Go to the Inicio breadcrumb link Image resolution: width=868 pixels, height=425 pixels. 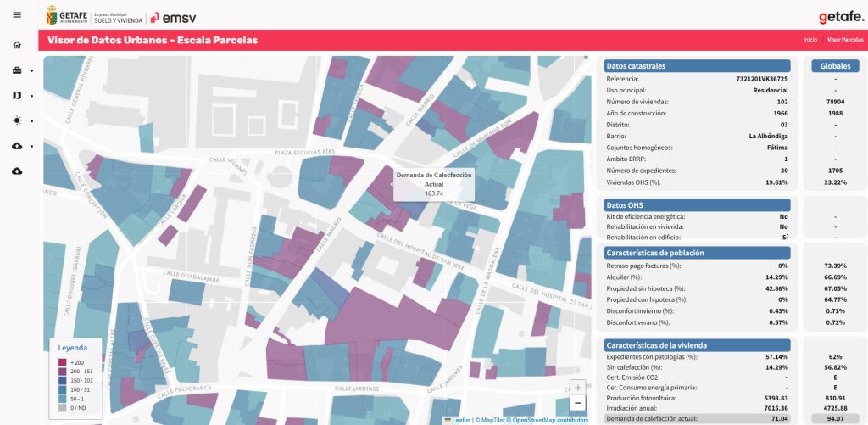pyautogui.click(x=810, y=40)
